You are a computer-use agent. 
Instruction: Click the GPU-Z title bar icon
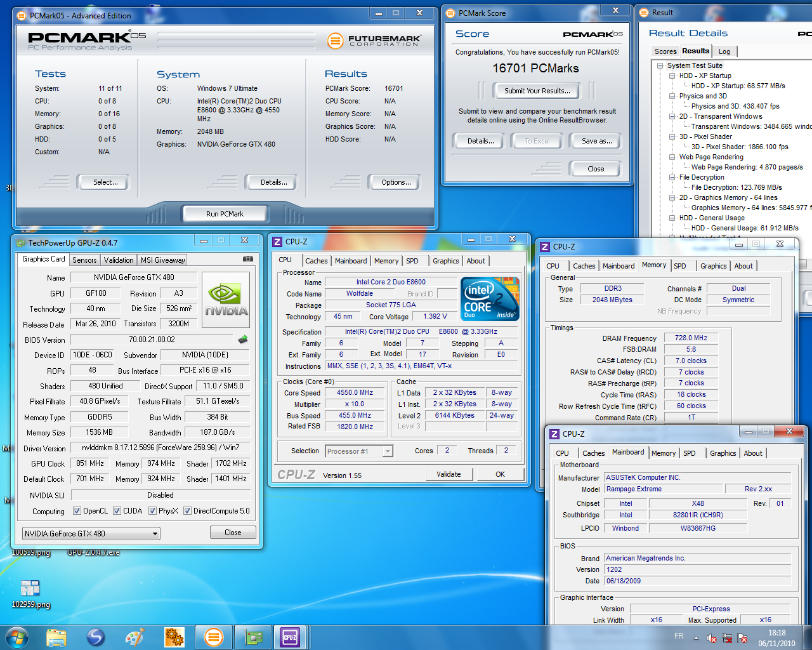pyautogui.click(x=20, y=242)
